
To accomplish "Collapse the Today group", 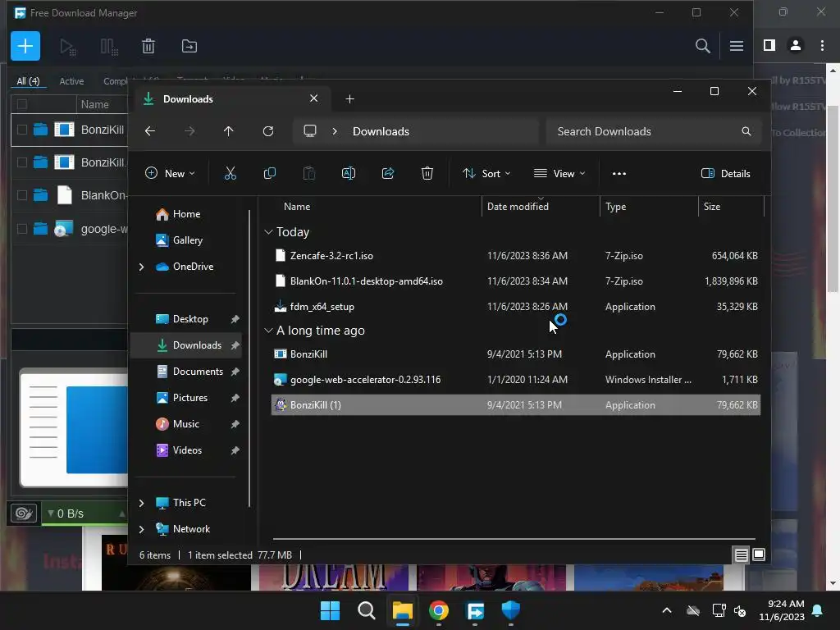I will click(x=268, y=232).
